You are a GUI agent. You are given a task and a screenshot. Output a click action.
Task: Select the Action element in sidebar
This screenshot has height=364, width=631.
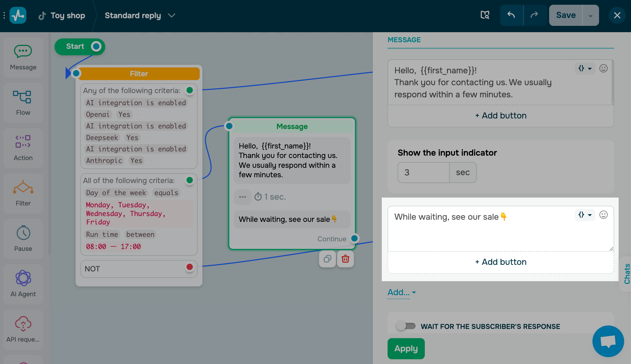tap(23, 148)
